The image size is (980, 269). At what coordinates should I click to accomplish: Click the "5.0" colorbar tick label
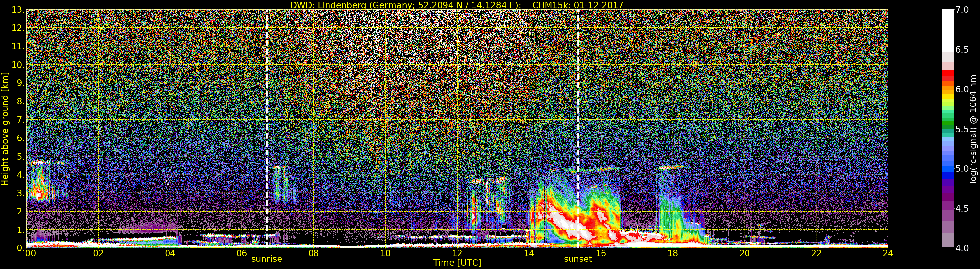pyautogui.click(x=962, y=168)
